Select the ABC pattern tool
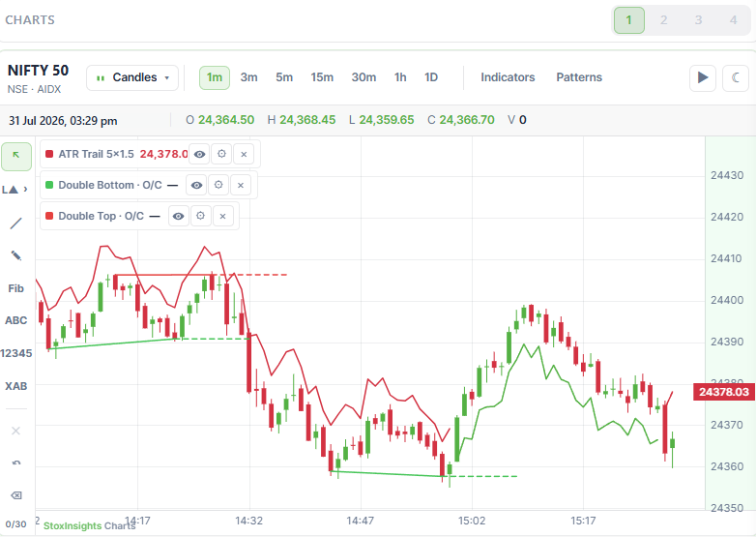This screenshot has height=537, width=756. [x=15, y=320]
